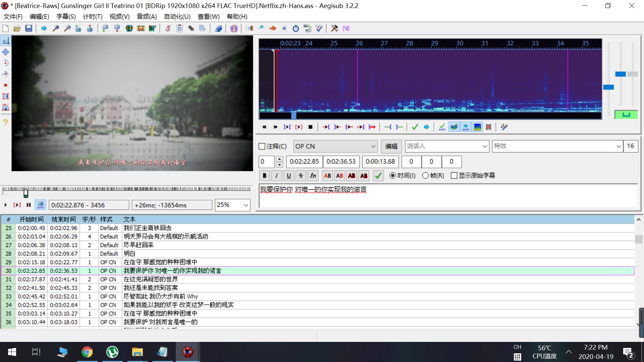Toggle auto-commit of audio timing changes

442,127
